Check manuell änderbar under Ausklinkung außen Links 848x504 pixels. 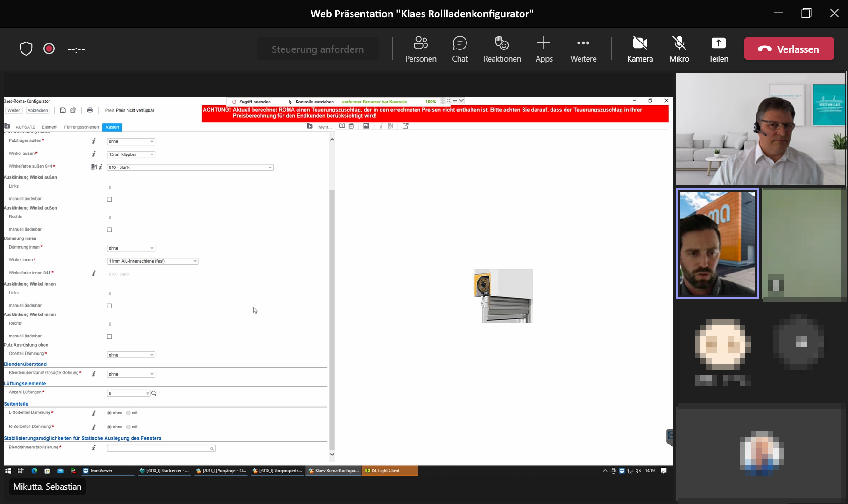[109, 199]
